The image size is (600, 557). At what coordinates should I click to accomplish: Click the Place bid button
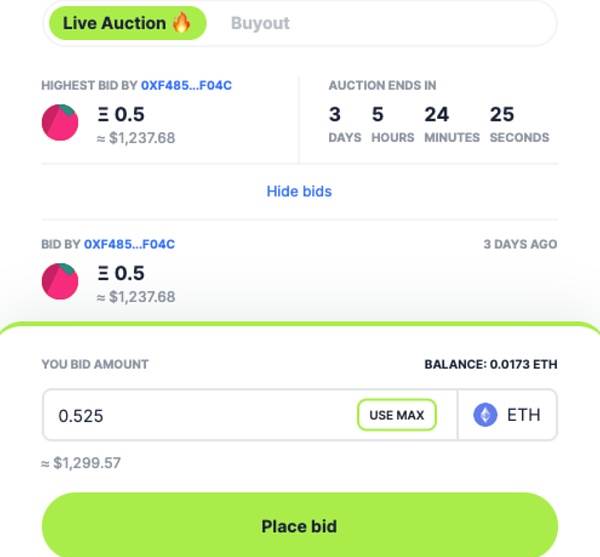[x=300, y=526]
